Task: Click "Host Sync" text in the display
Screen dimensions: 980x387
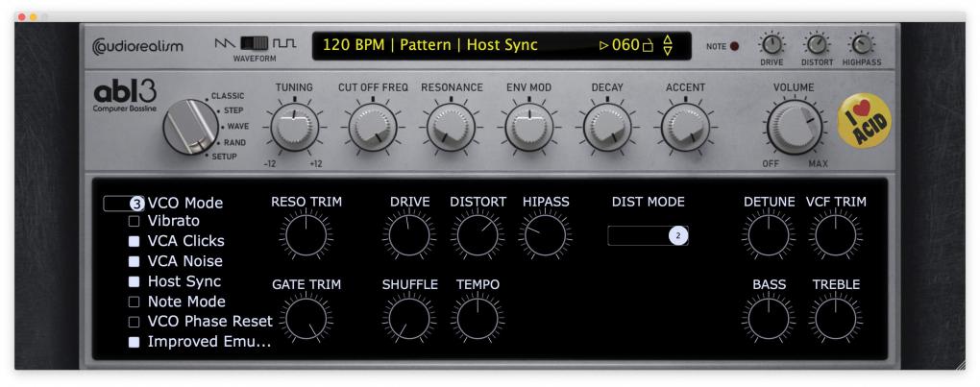Action: click(502, 45)
